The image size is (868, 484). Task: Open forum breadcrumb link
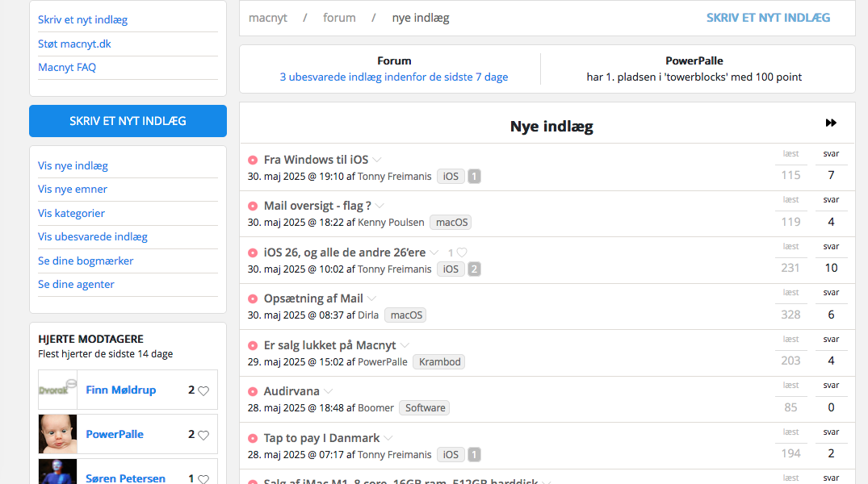coord(339,18)
